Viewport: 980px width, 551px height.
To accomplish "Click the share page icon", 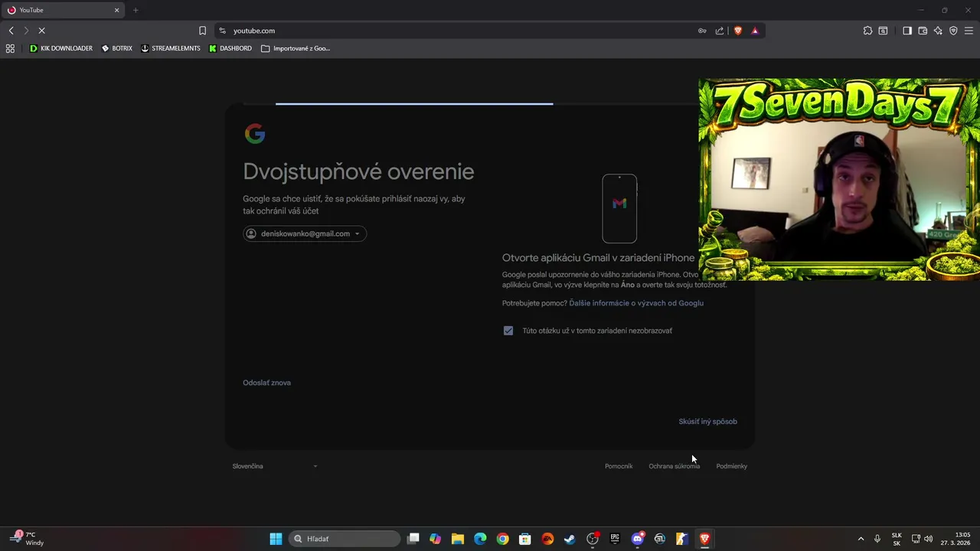I will 720,31.
